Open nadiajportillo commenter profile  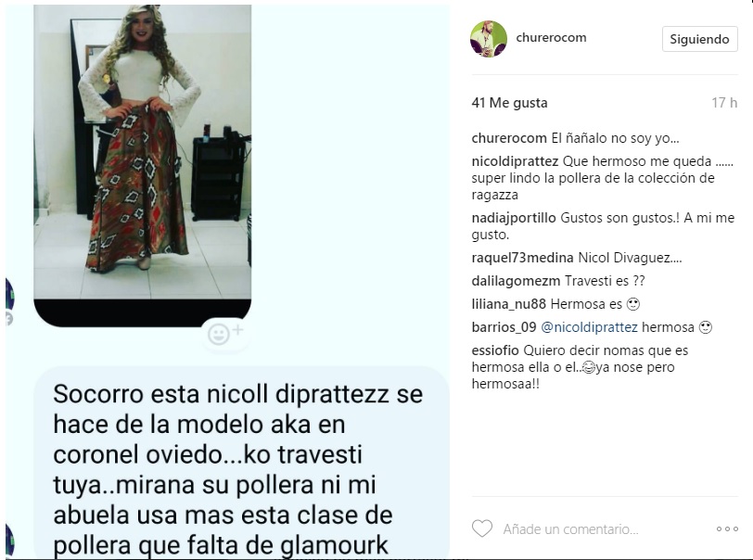tap(514, 218)
